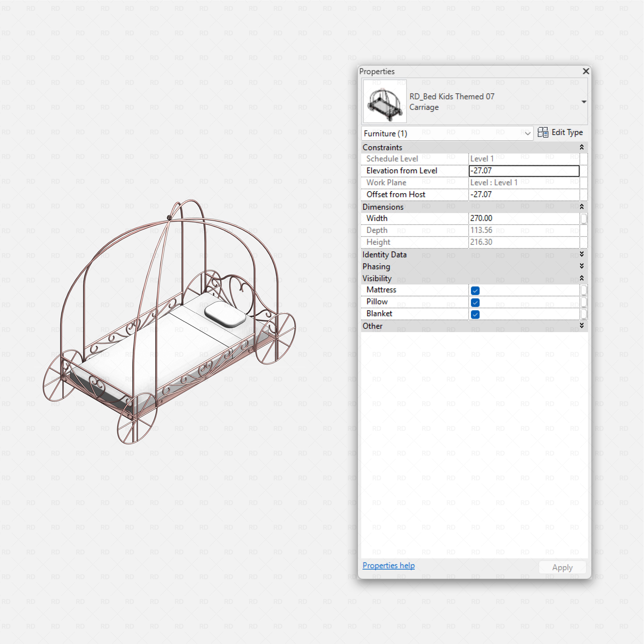This screenshot has width=644, height=644.
Task: Expand the Other section
Action: click(581, 326)
